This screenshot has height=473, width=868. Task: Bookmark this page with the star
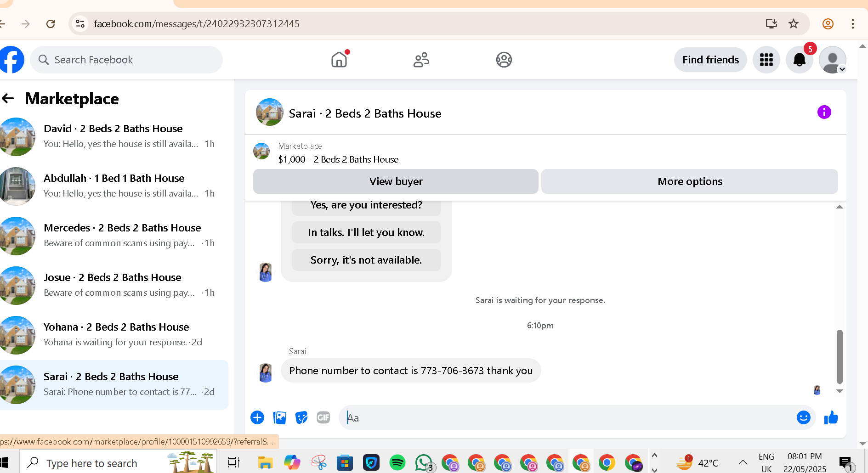(794, 24)
